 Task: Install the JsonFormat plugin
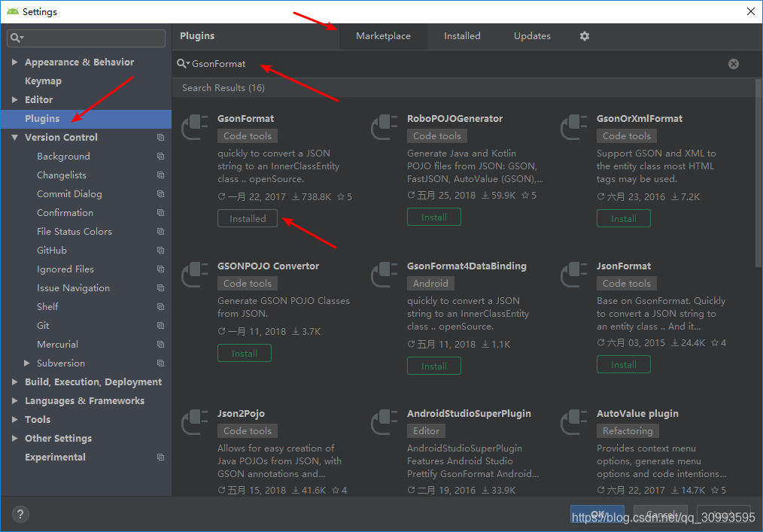[623, 364]
